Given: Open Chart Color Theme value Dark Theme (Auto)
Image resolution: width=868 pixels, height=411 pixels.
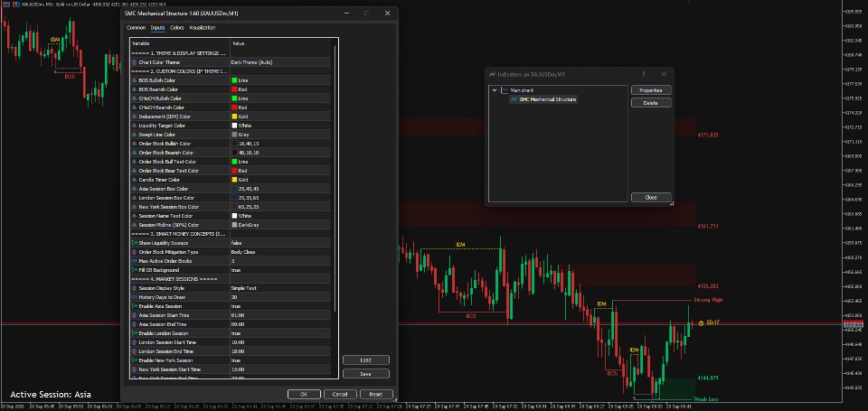Looking at the screenshot, I should pyautogui.click(x=280, y=62).
